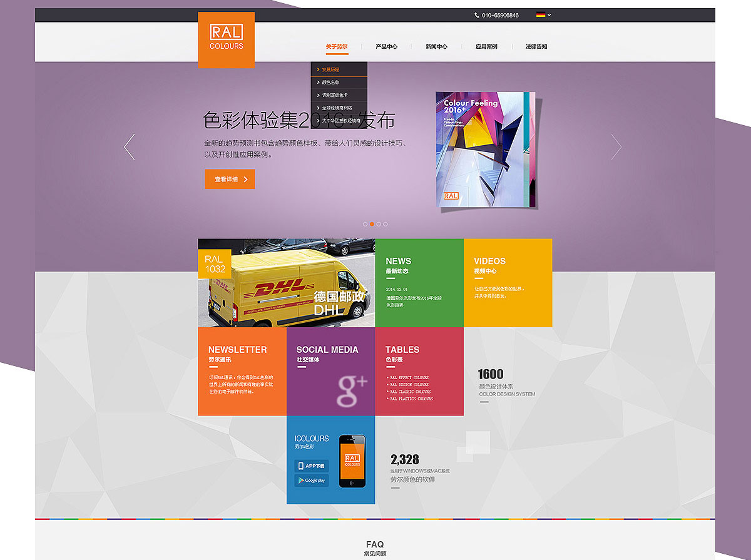
Task: Open the 关于劳尔 navigation menu
Action: point(336,47)
